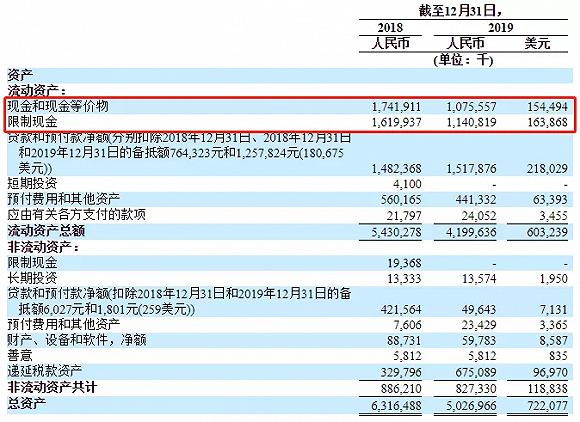Click the 流动资产总额 row label
This screenshot has height=422, width=580.
(46, 231)
